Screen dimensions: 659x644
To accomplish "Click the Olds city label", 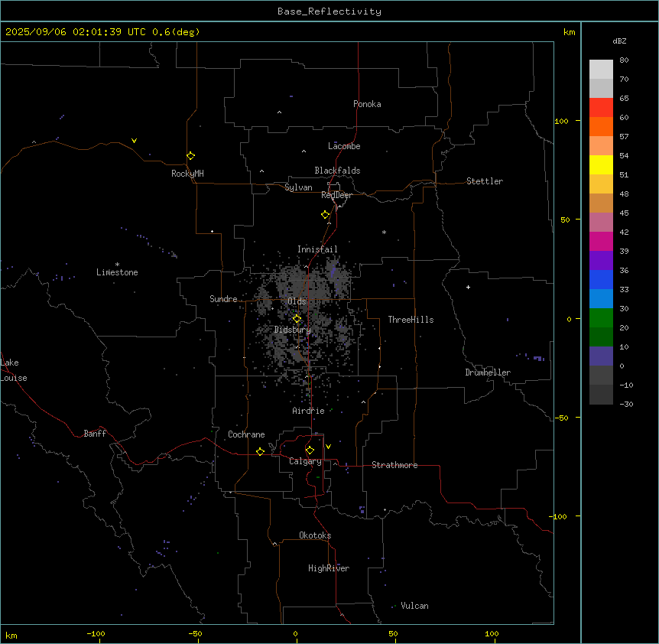I will [x=297, y=301].
